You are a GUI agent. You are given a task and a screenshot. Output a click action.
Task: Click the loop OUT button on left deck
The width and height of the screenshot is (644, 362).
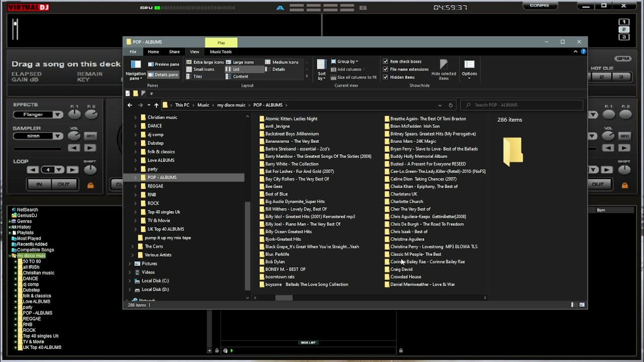[x=63, y=185]
